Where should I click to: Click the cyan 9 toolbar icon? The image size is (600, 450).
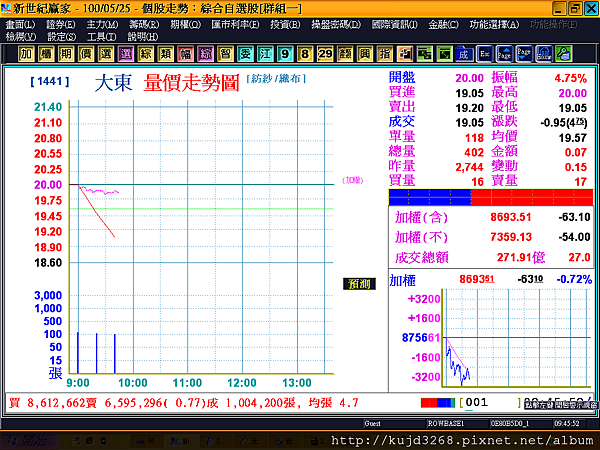point(285,54)
